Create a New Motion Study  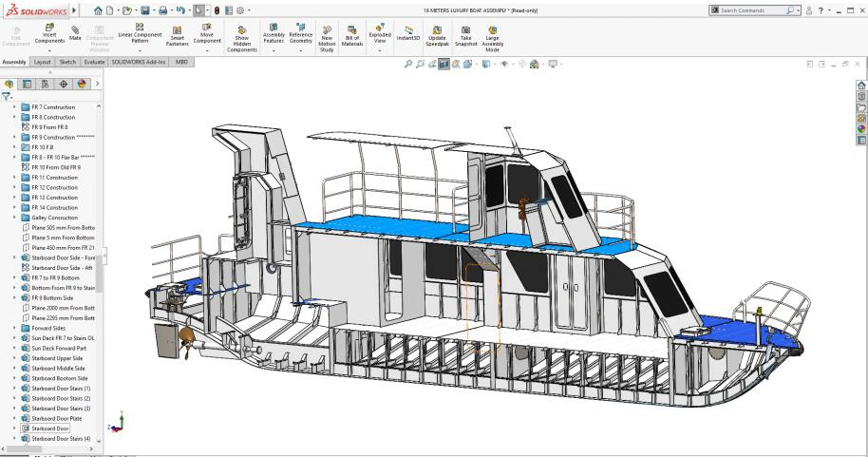click(x=327, y=39)
